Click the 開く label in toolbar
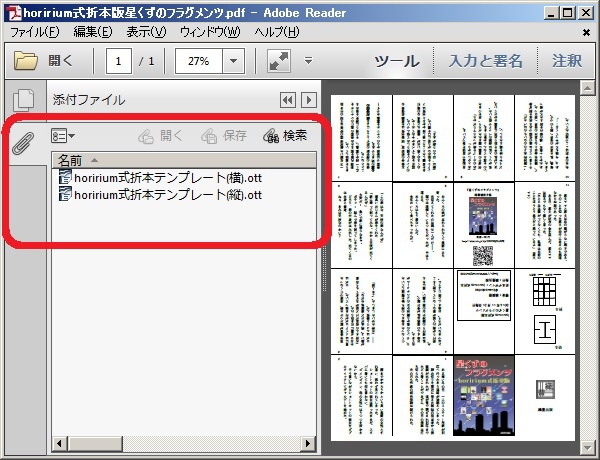 click(x=60, y=61)
